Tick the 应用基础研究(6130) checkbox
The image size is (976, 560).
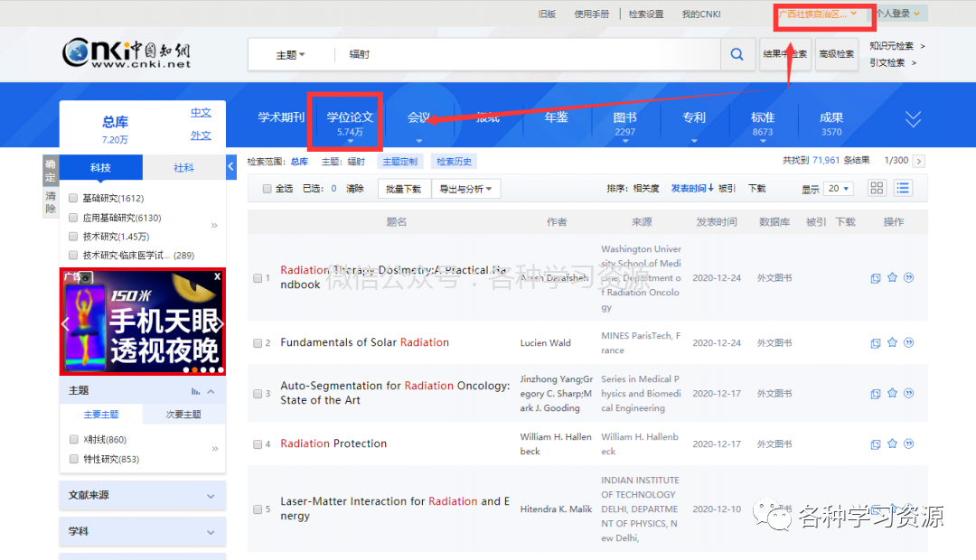click(x=73, y=217)
